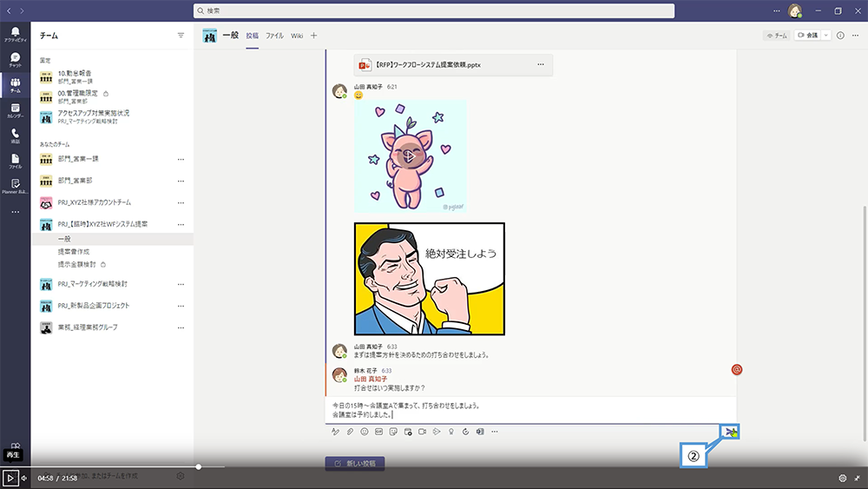Click in the reply message text box
This screenshot has height=489, width=868.
coord(530,410)
